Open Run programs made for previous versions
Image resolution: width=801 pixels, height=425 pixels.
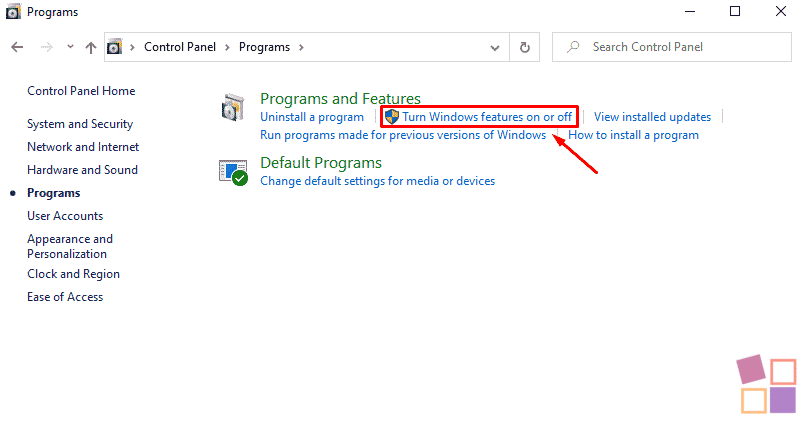(x=403, y=135)
